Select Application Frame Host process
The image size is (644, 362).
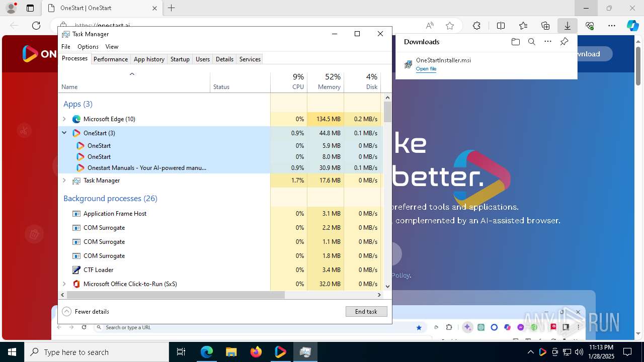click(220, 214)
